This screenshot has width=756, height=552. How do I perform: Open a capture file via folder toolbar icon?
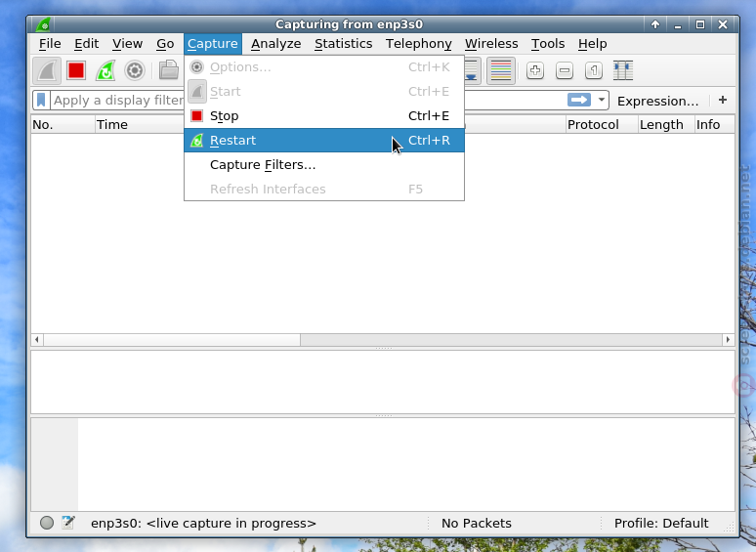(x=169, y=71)
